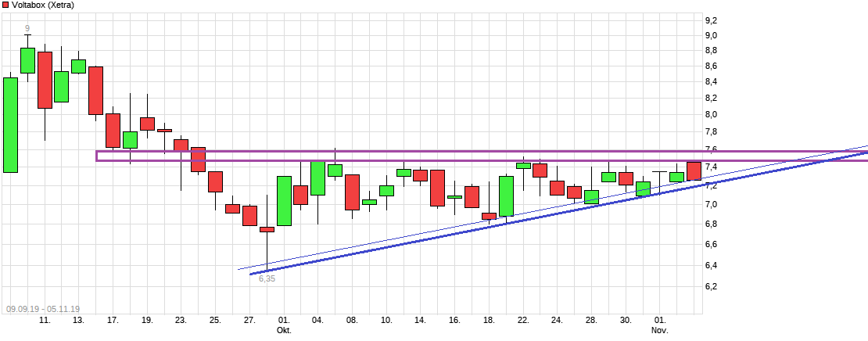The image size is (868, 341).
Task: Click the 9,0 price axis label
Action: (711, 35)
